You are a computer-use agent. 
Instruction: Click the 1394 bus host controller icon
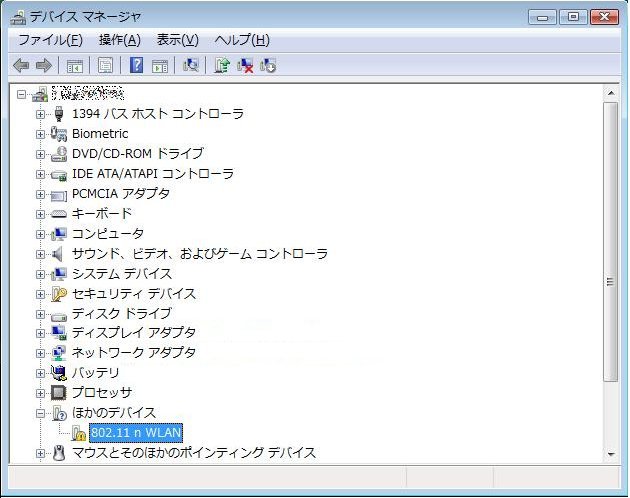59,114
